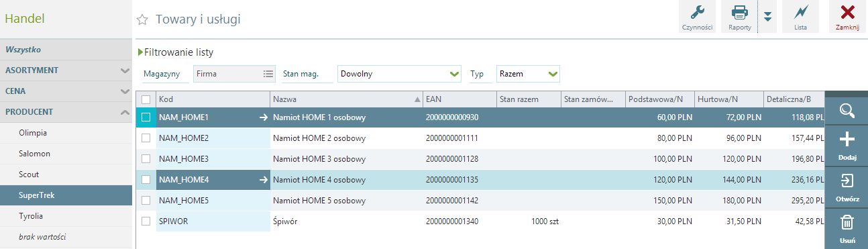Expand the Raporty dropdown arrow
Viewport: 868px width, 249px height.
[x=768, y=17]
